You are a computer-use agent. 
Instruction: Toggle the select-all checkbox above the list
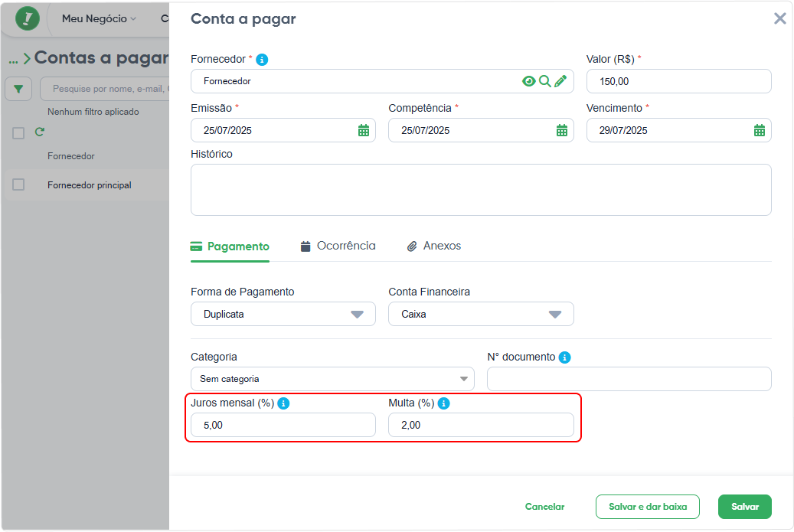(18, 133)
